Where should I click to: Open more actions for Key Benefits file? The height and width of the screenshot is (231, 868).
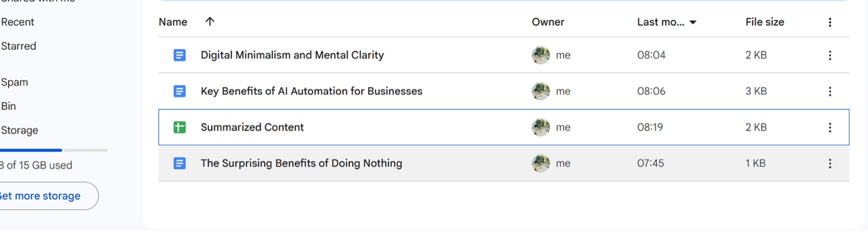(x=829, y=91)
